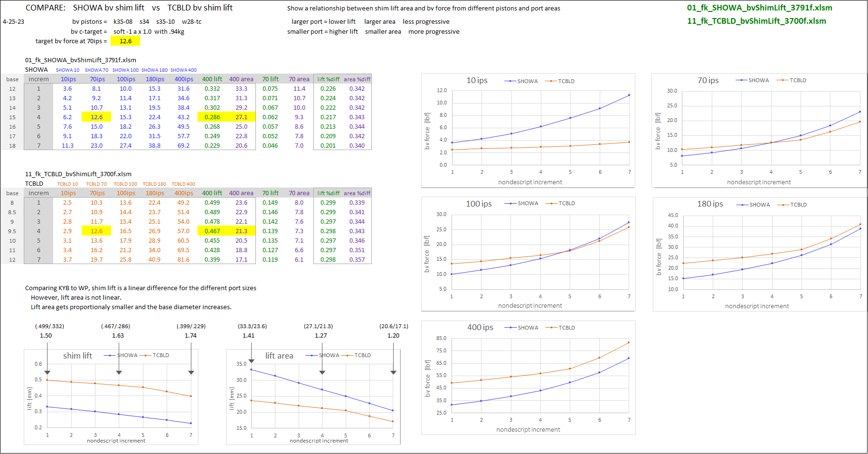Click the TCBLD legend marker in 10 ips chart

551,81
